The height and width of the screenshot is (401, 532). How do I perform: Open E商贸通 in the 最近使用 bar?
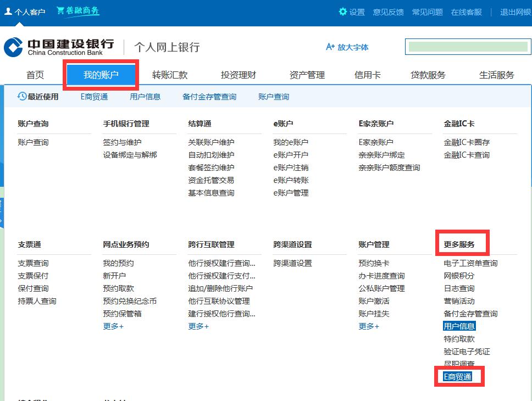[95, 97]
